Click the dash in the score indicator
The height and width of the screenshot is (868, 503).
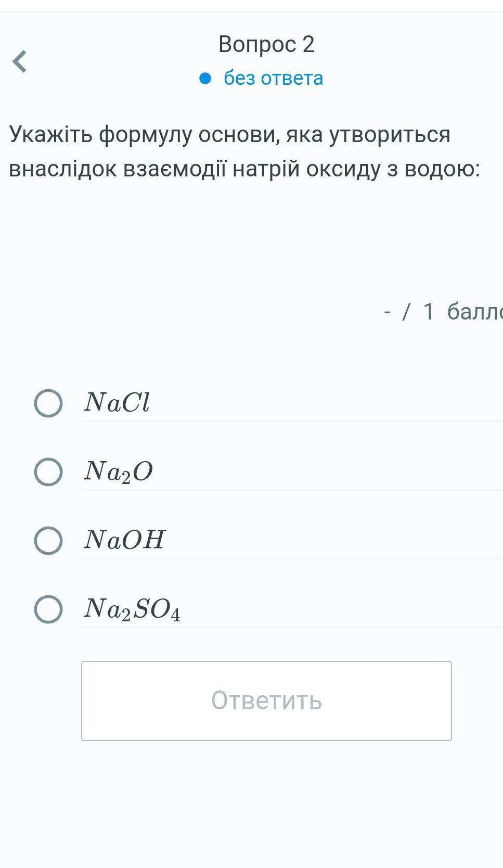387,312
